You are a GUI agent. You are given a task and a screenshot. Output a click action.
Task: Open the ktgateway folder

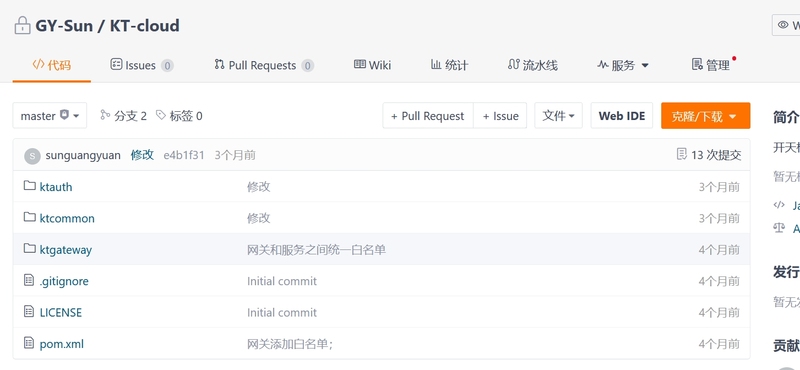[66, 250]
